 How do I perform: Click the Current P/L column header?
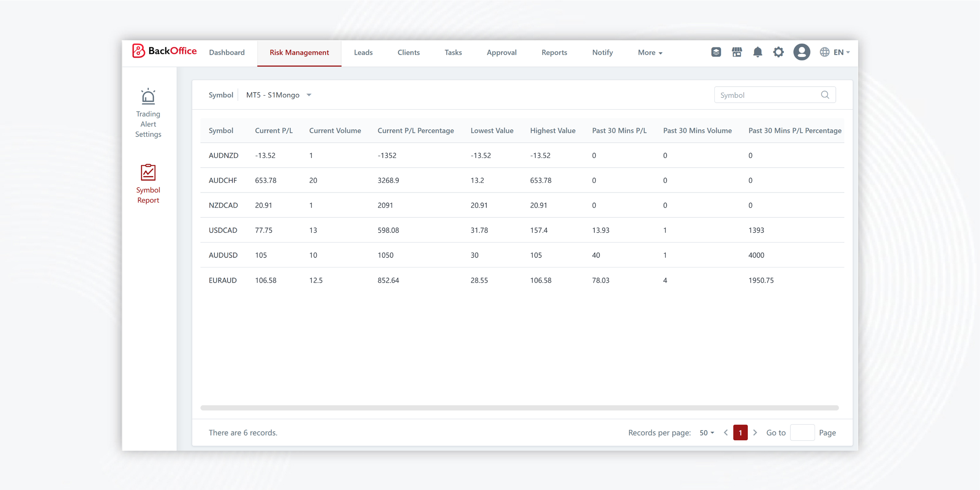274,131
